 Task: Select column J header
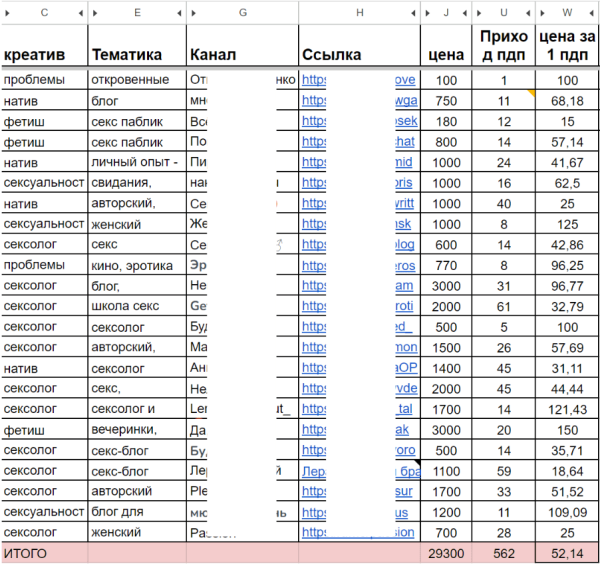(x=444, y=13)
